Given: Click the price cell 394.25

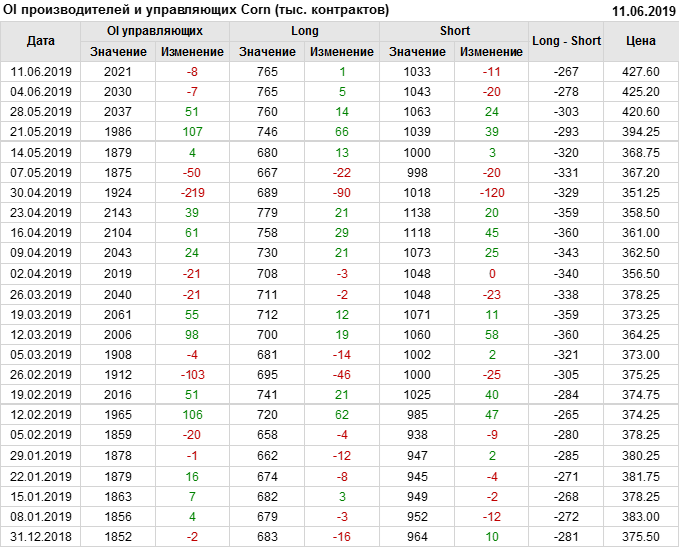Looking at the screenshot, I should tap(641, 132).
